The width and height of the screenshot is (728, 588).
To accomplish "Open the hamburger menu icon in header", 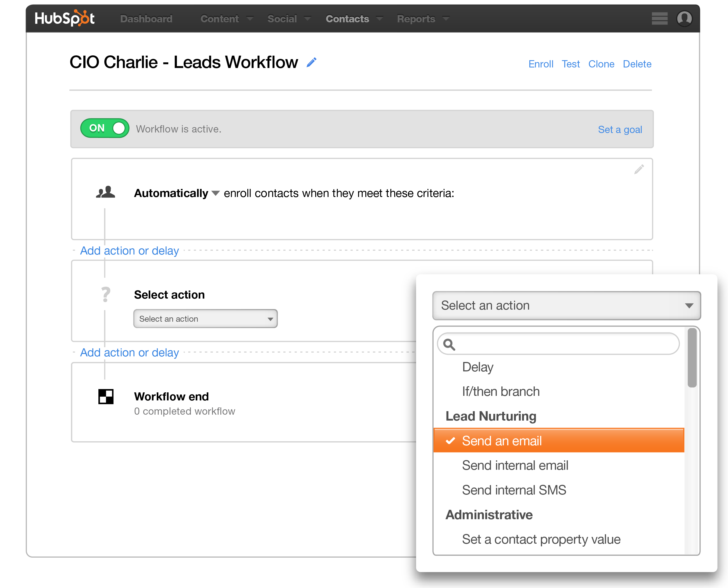I will [659, 18].
